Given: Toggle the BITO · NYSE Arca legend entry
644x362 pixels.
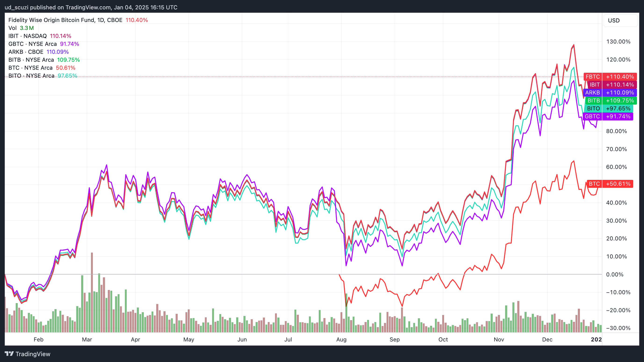Looking at the screenshot, I should tap(32, 76).
